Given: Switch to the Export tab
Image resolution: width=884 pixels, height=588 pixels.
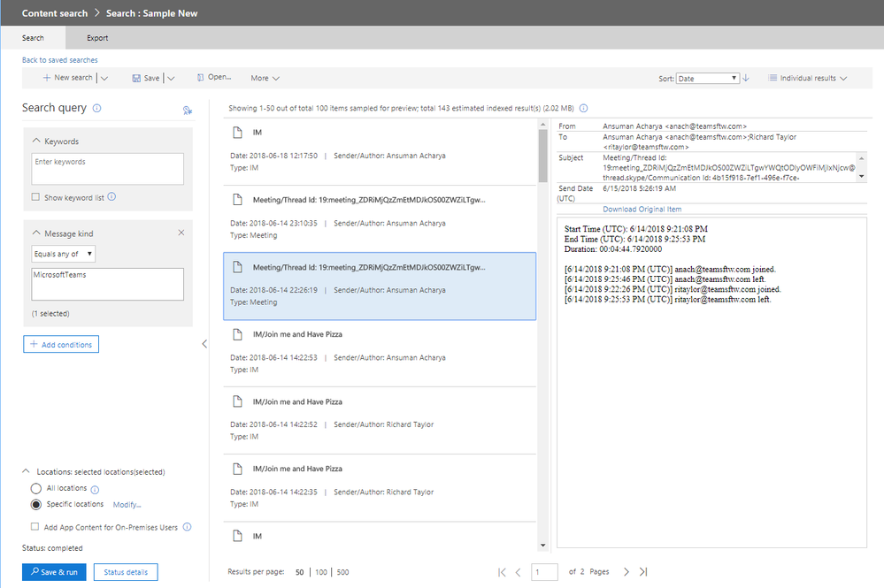Looking at the screenshot, I should pos(97,38).
